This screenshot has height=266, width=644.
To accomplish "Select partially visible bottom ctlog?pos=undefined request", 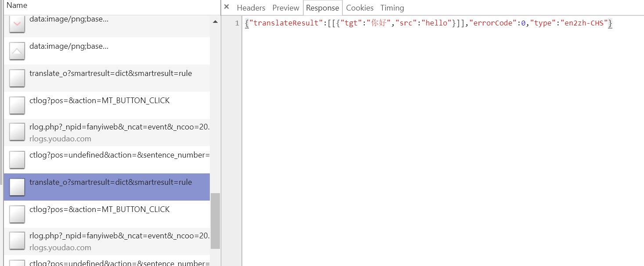I will [x=107, y=261].
